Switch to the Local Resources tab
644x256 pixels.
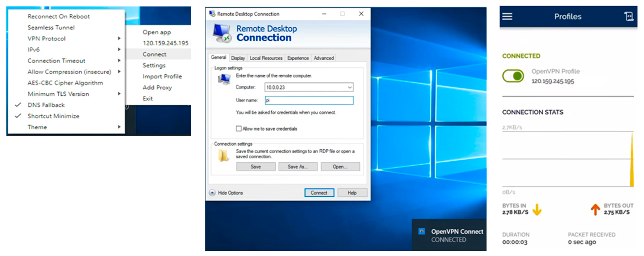[266, 58]
